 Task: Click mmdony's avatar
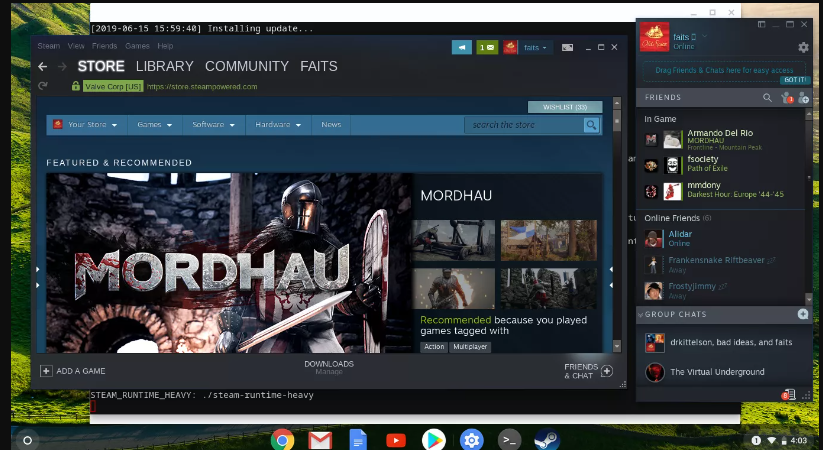[672, 191]
